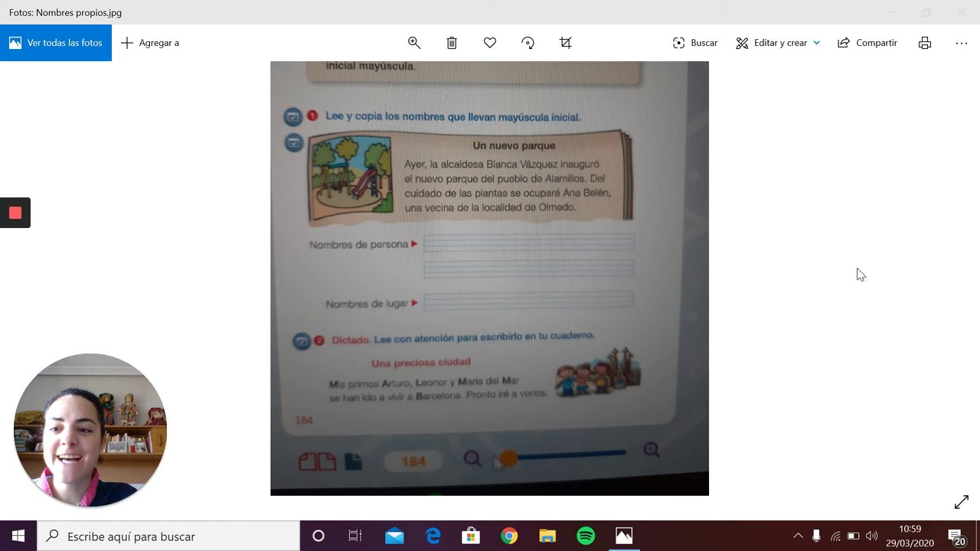The height and width of the screenshot is (551, 980).
Task: Open the Wi-Fi network tray icon
Action: pos(835,536)
